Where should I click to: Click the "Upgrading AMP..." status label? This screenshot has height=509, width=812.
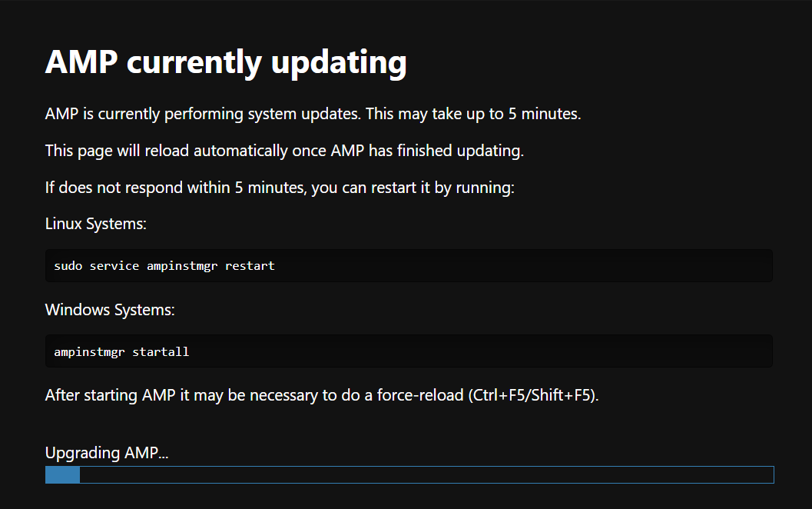[x=107, y=453]
